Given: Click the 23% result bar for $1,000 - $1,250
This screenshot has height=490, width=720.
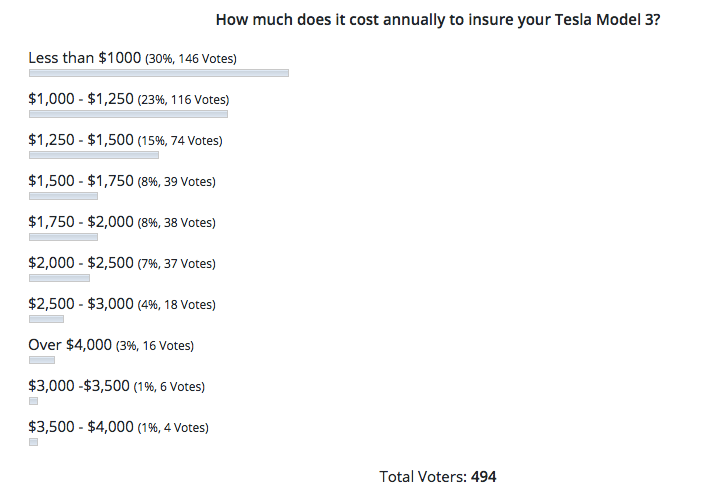Looking at the screenshot, I should [x=128, y=114].
